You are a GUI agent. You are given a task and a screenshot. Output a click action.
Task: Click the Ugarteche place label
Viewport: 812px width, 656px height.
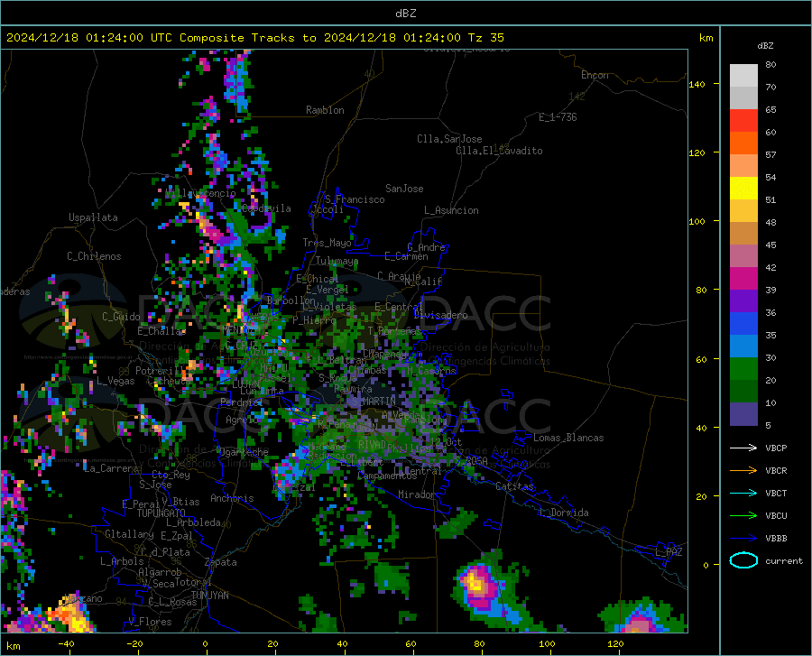click(x=244, y=452)
